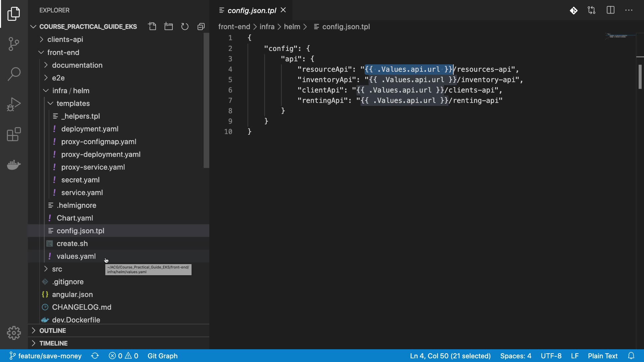Open the Extensions view

14,134
